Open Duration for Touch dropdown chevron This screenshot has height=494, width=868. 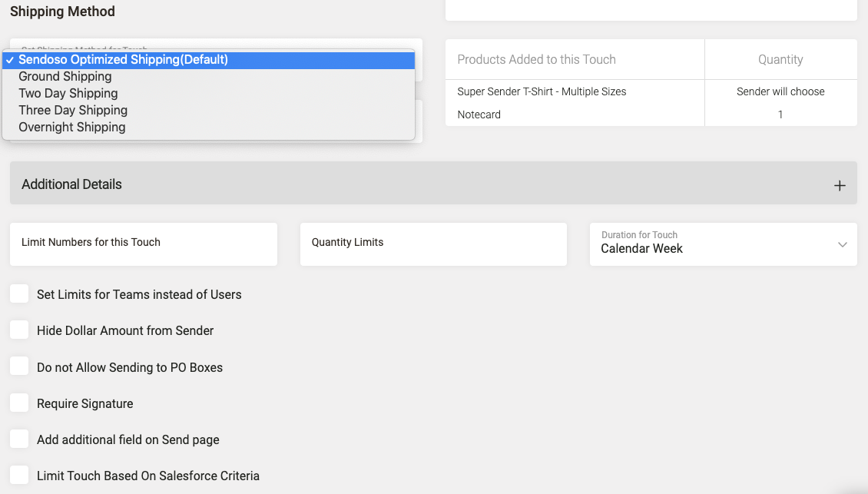[842, 245]
